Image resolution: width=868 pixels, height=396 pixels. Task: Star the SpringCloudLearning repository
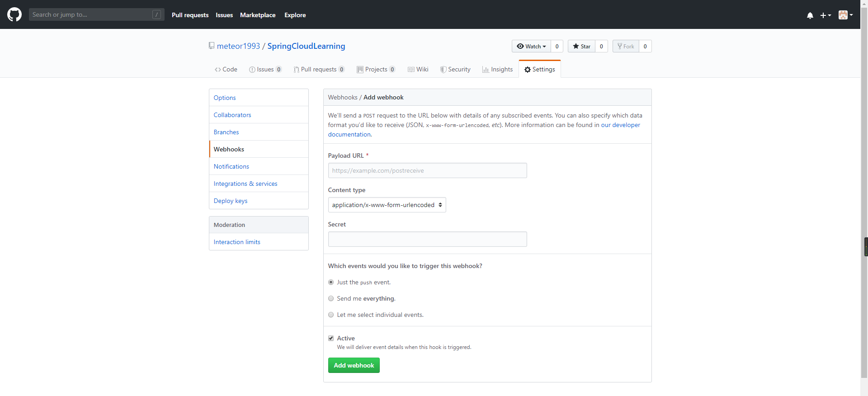coord(581,46)
